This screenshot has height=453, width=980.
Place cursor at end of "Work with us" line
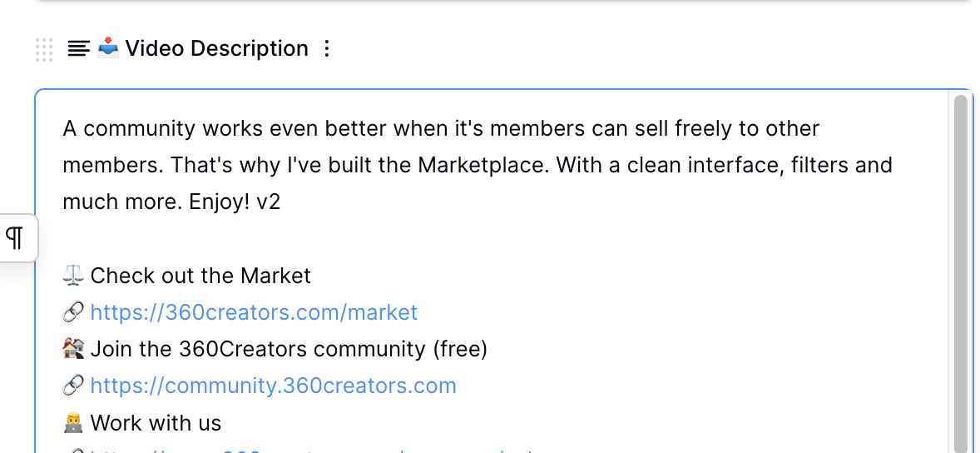click(222, 423)
